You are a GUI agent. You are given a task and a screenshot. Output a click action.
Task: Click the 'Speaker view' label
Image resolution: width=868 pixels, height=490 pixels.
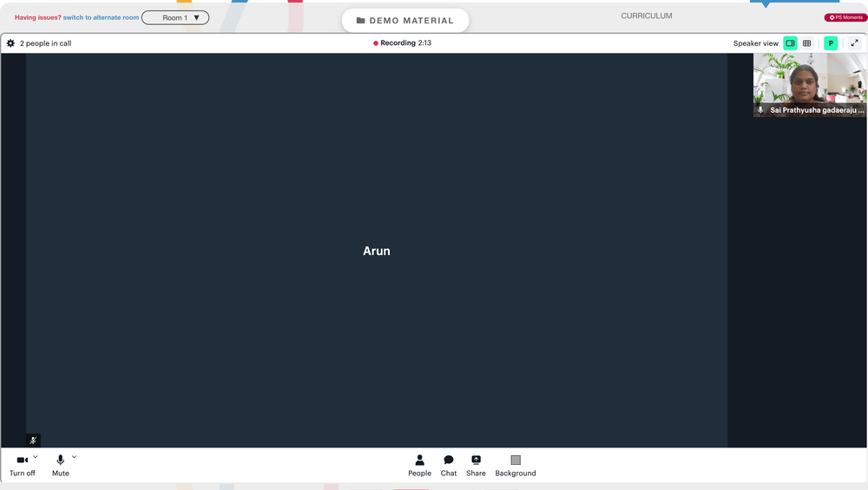coord(756,43)
